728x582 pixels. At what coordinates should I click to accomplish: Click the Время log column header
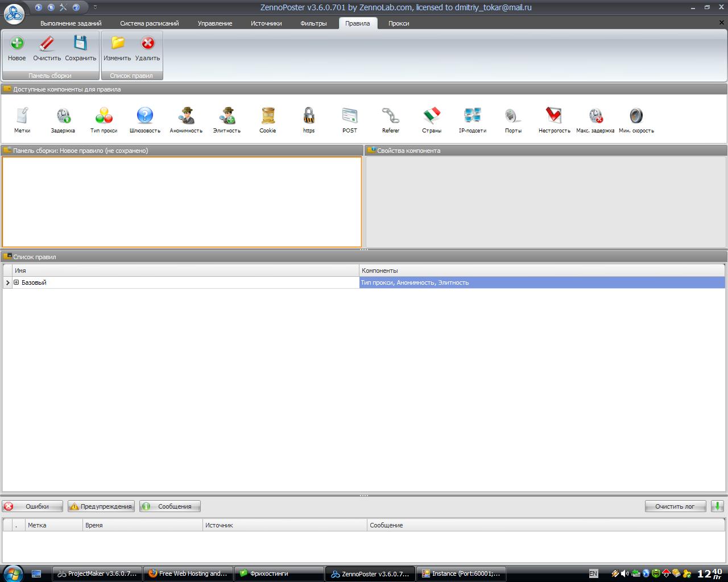tap(142, 525)
